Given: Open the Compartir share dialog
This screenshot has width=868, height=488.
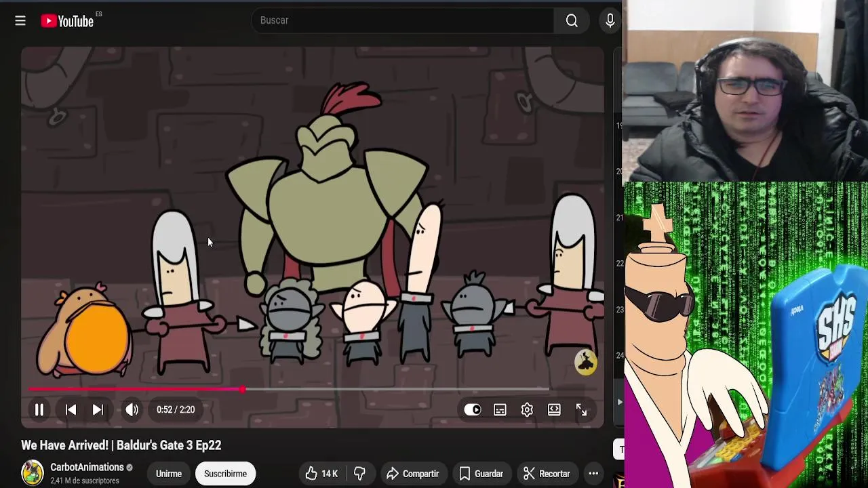Looking at the screenshot, I should [413, 474].
